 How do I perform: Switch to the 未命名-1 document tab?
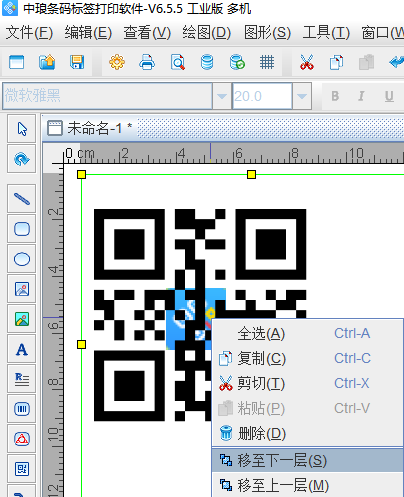[90, 128]
